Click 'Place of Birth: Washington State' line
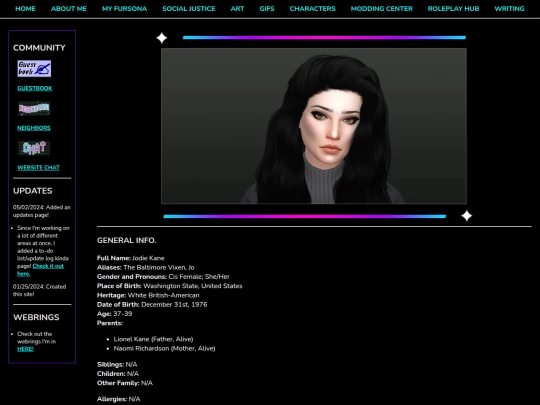The image size is (540, 405). pyautogui.click(x=169, y=286)
